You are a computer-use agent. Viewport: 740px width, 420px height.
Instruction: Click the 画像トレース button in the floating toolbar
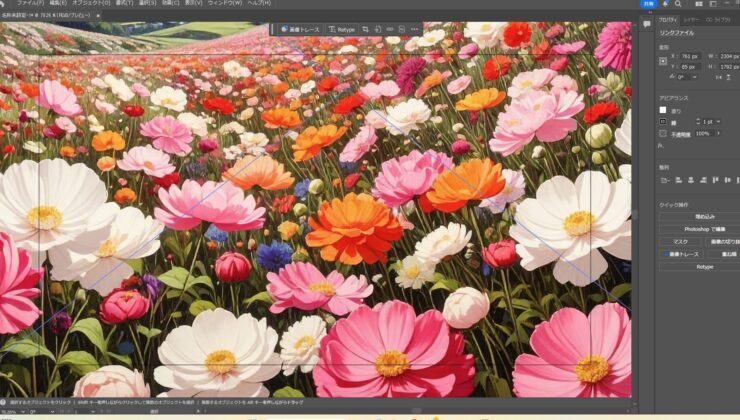pos(300,30)
